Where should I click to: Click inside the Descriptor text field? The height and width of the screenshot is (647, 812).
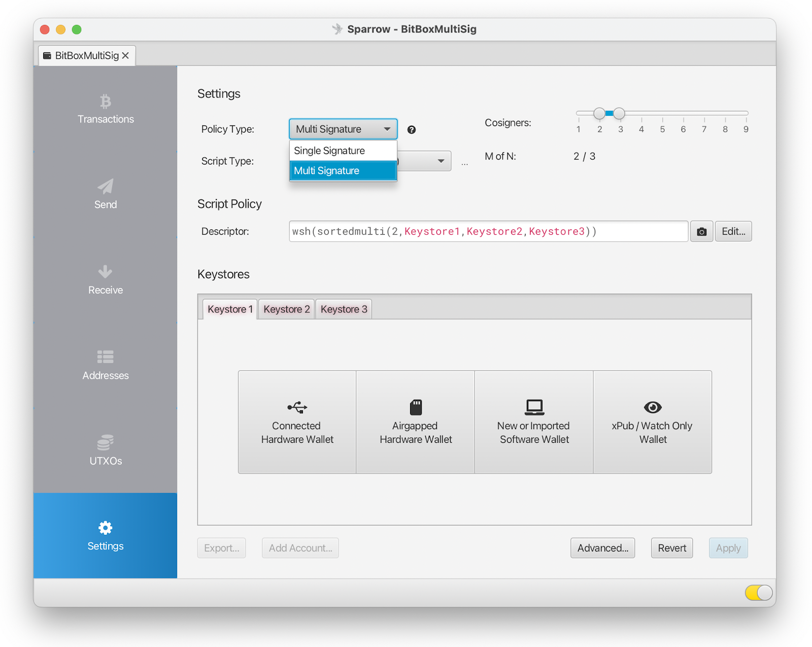click(x=489, y=232)
